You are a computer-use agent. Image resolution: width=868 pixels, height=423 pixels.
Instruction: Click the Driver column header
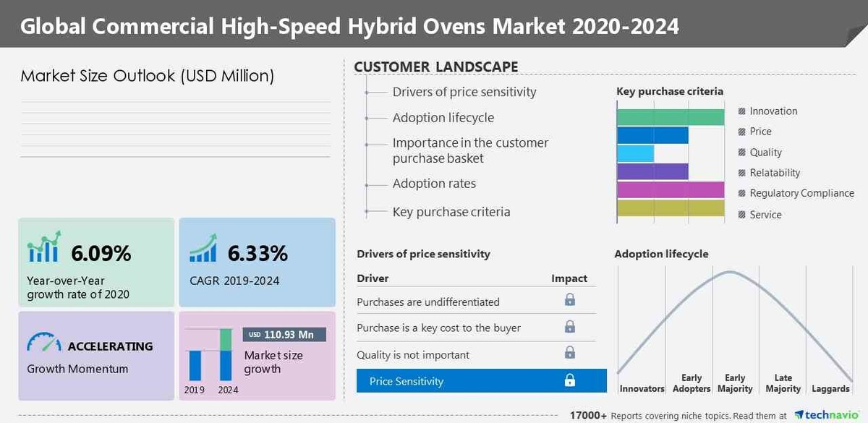tap(373, 278)
